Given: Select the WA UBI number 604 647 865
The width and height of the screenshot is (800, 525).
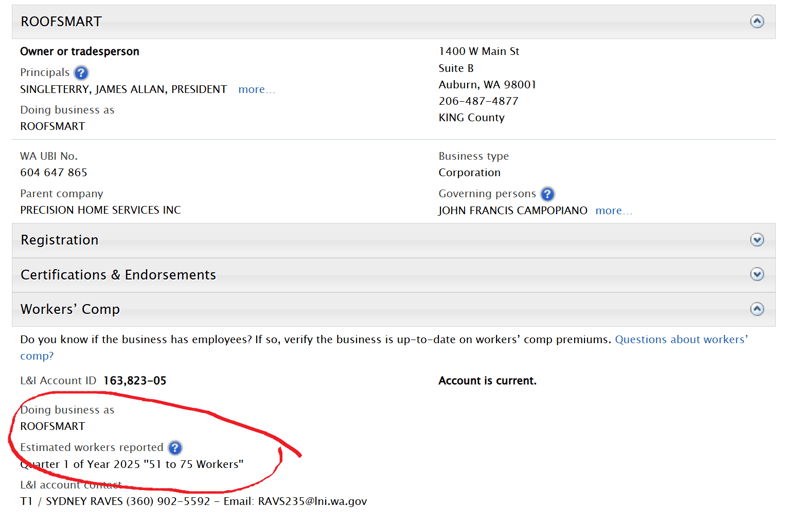Looking at the screenshot, I should coord(54,172).
